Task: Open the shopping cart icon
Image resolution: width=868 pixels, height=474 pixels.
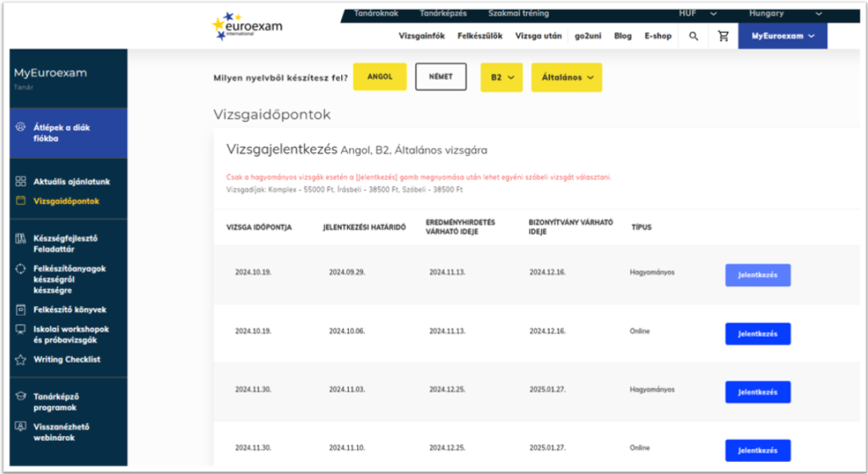Action: point(723,36)
